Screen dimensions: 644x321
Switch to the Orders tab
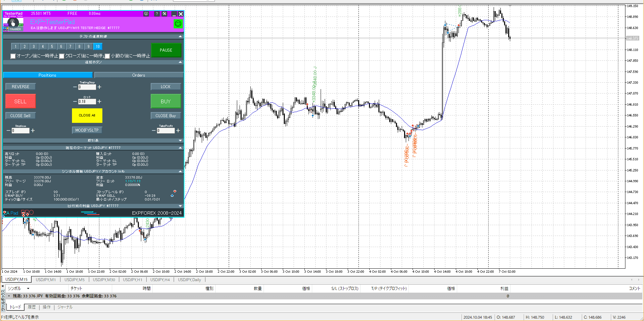tap(139, 75)
